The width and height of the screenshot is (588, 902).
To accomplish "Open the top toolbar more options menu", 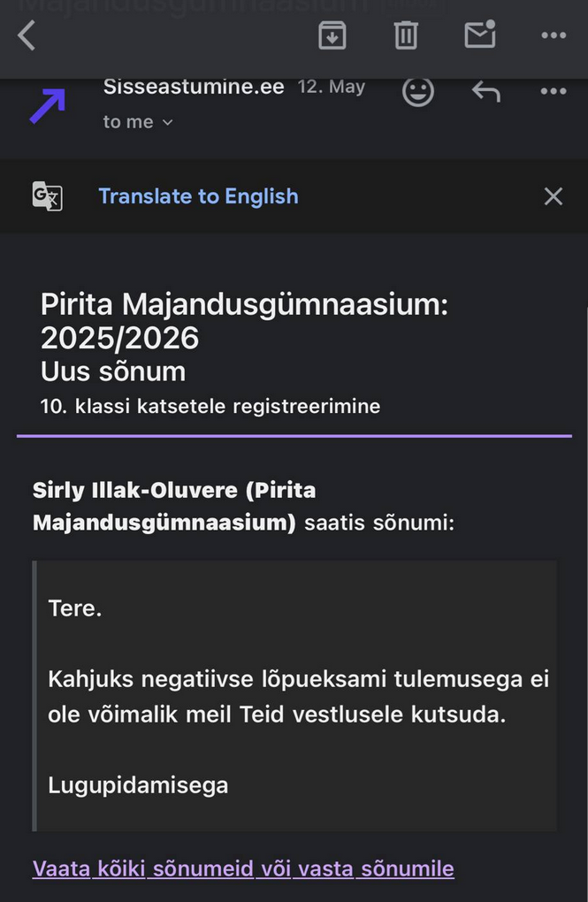I will point(554,35).
